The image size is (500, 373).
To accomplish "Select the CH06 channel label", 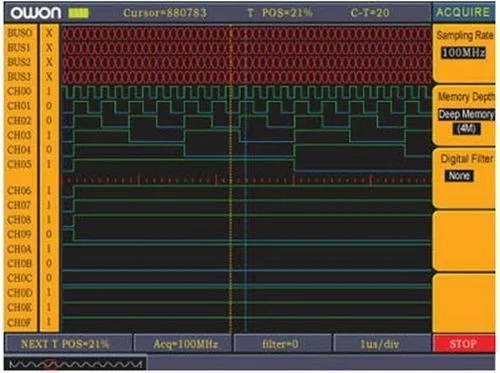I will click(x=19, y=190).
